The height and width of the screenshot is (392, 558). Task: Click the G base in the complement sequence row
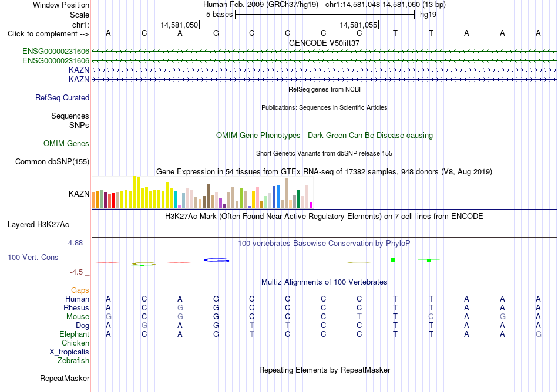[x=216, y=33]
